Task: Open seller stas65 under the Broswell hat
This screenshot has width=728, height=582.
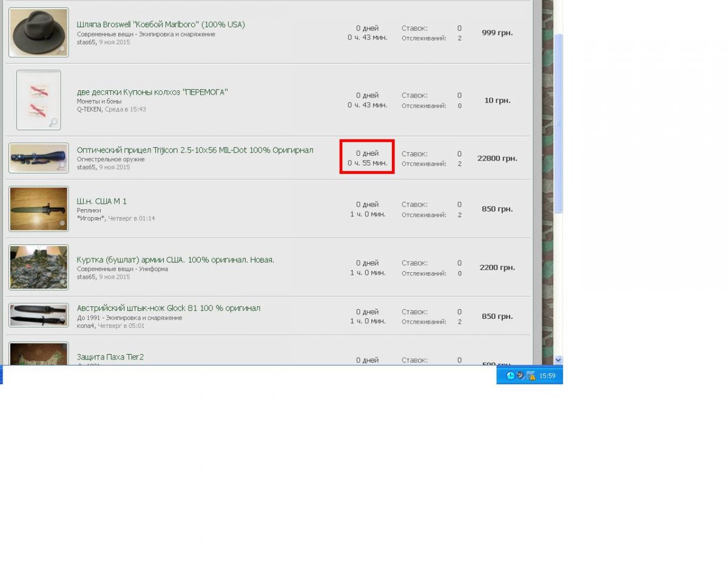Action: (86, 42)
